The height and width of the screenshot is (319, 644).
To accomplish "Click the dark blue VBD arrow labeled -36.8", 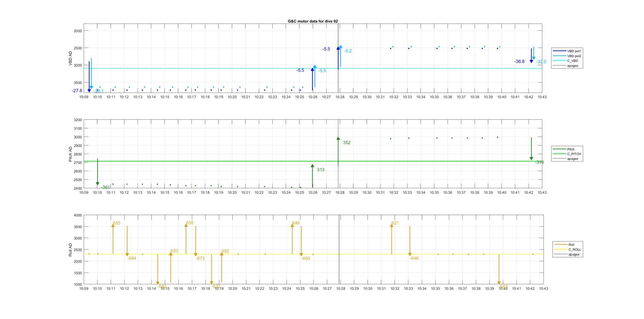I will tap(531, 55).
